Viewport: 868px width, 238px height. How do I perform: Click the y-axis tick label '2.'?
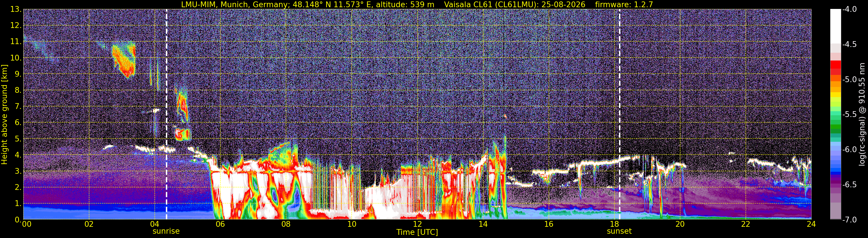click(x=18, y=188)
